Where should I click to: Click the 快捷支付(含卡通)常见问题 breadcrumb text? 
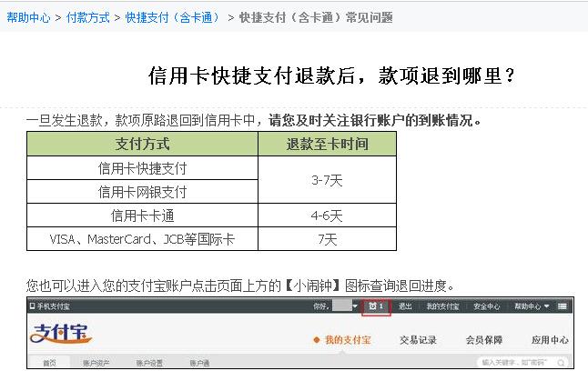tap(316, 17)
